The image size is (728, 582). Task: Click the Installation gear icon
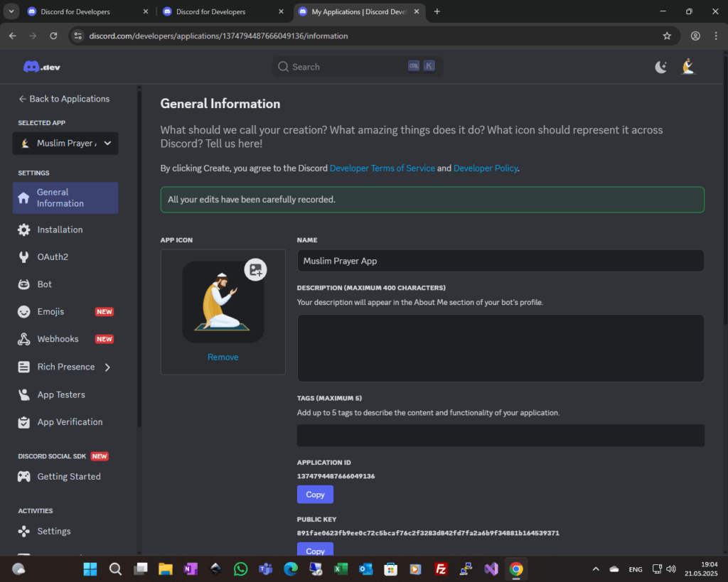click(23, 230)
